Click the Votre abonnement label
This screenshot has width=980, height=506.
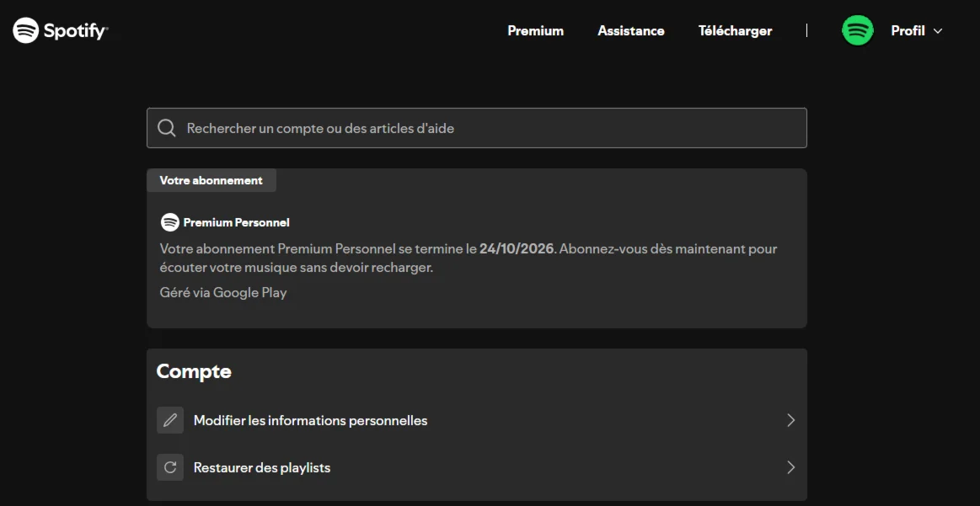coord(211,180)
